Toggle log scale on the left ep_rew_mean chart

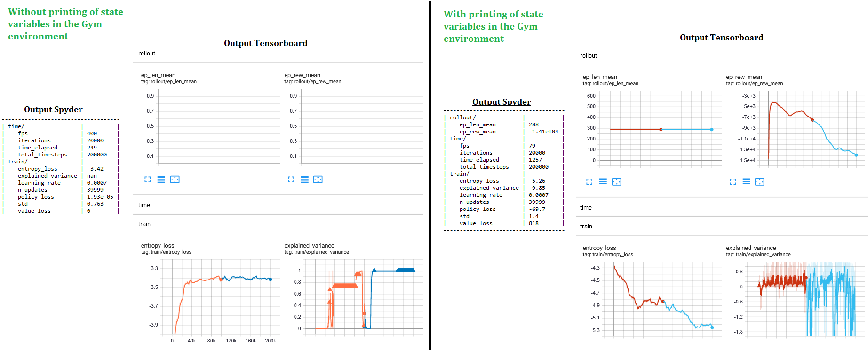304,179
